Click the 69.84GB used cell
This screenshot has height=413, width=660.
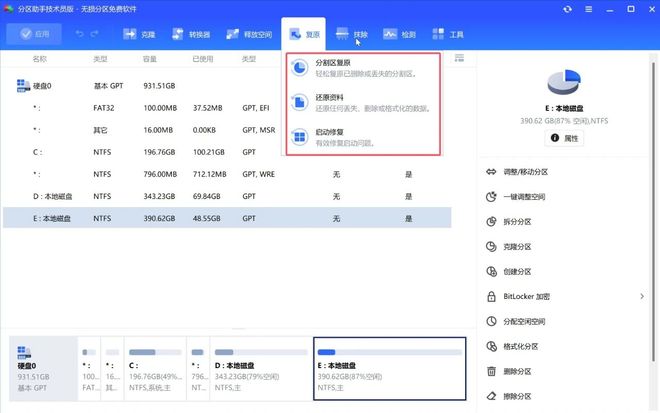coord(207,196)
